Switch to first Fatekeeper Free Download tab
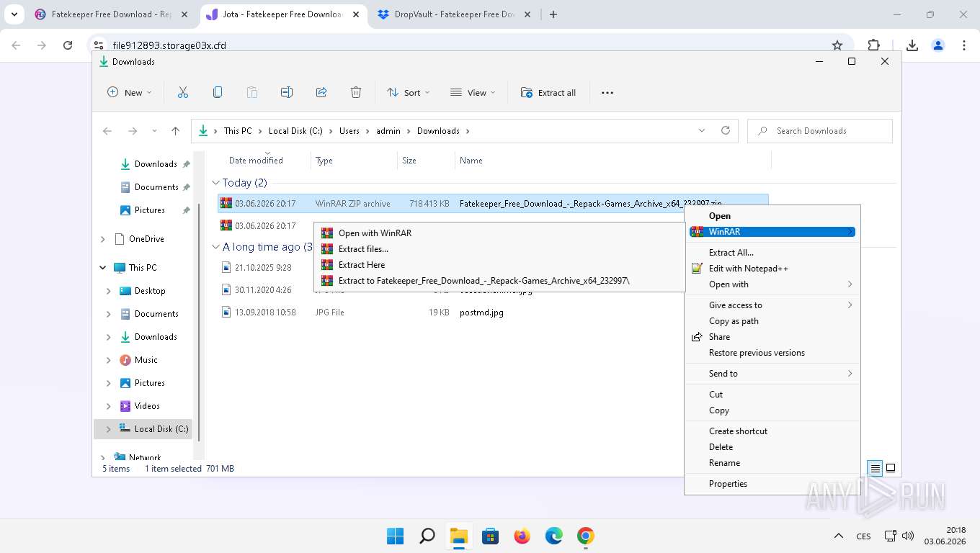 point(111,14)
